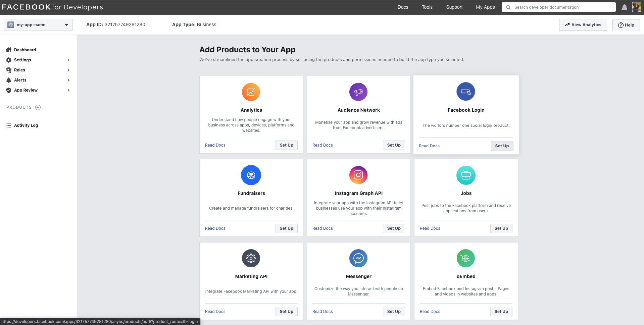Set up oEmbed

(501, 312)
